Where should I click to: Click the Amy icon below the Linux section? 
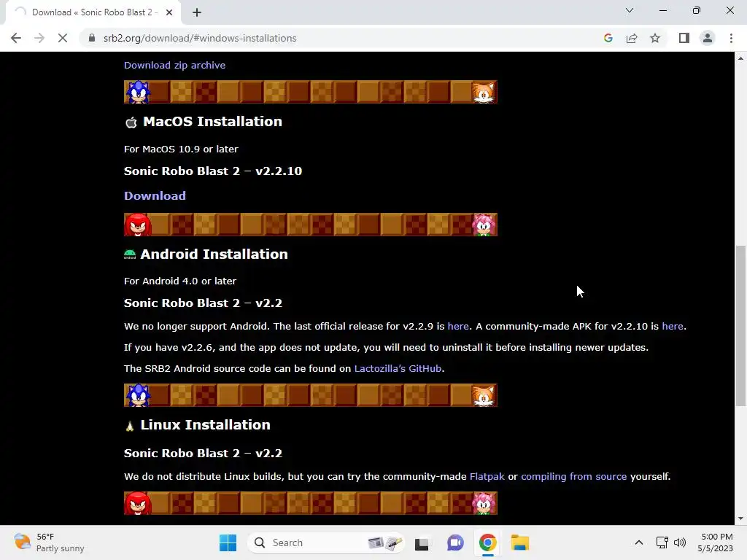[484, 503]
